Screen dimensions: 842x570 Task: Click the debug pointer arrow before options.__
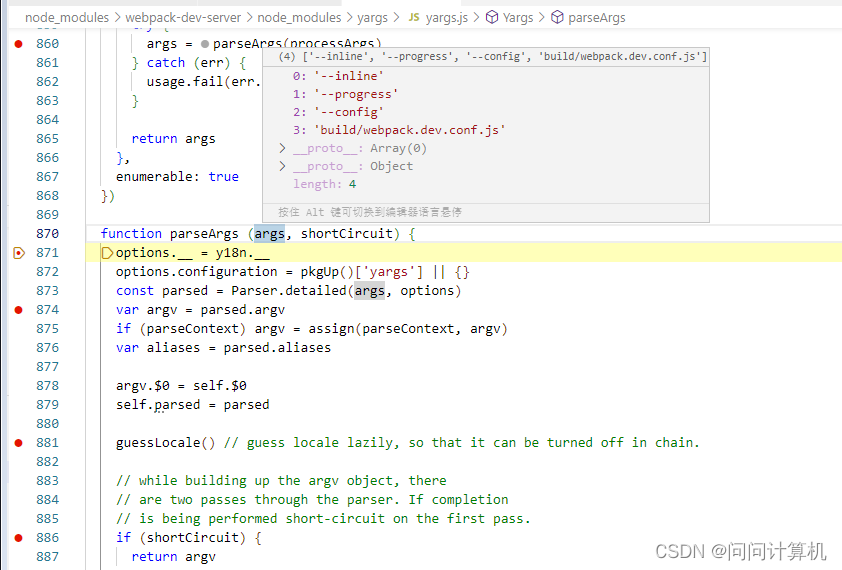tap(107, 252)
